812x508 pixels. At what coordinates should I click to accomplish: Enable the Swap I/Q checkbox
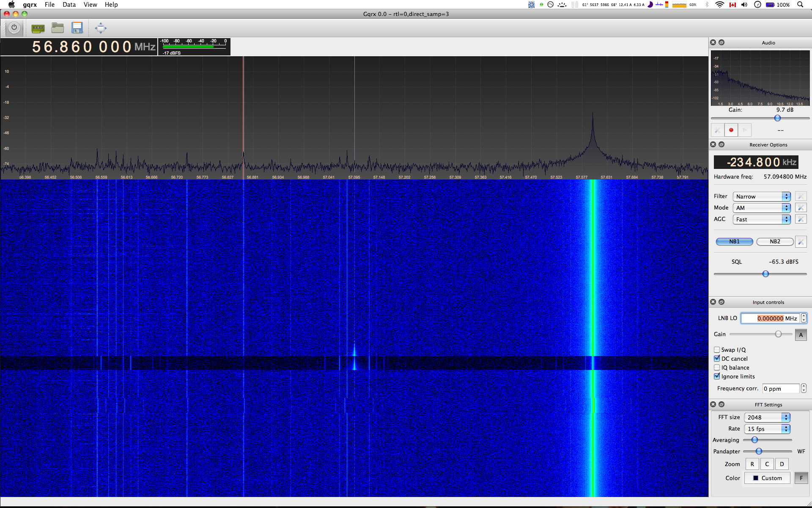[717, 350]
